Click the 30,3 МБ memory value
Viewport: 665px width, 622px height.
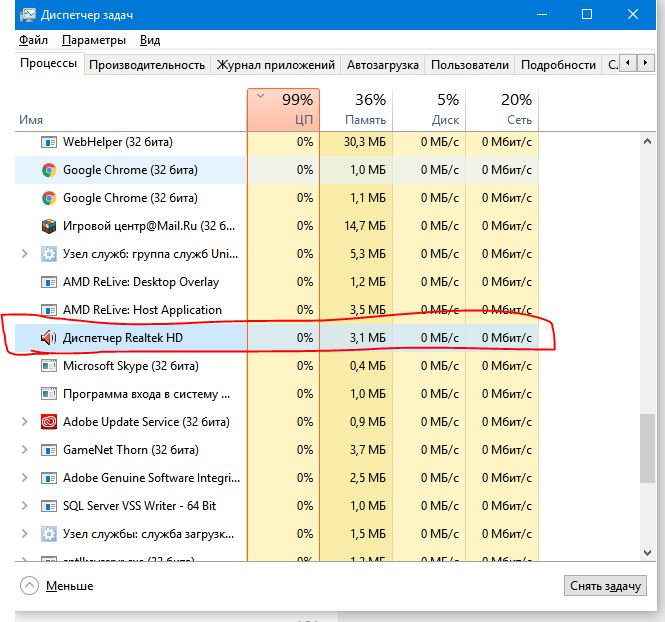365,142
